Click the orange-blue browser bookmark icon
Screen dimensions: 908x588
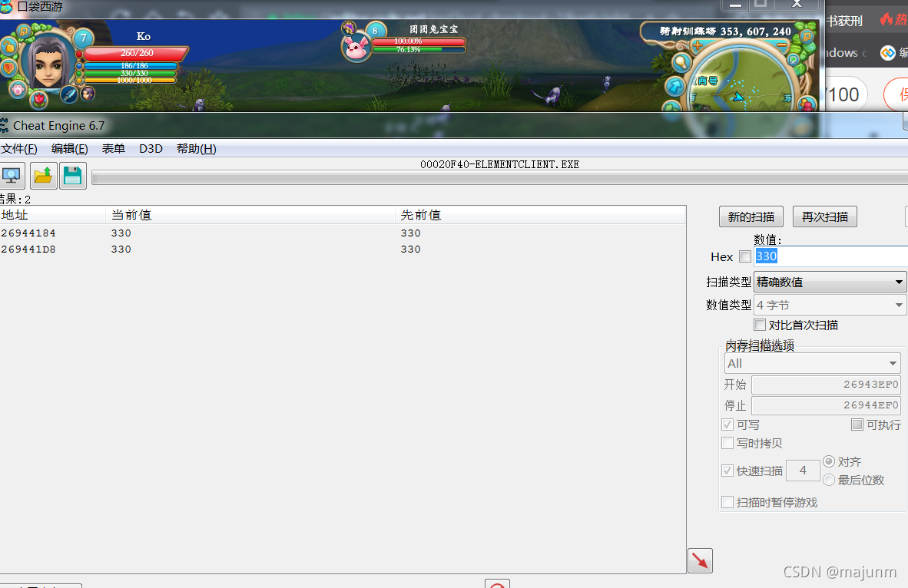pyautogui.click(x=888, y=53)
